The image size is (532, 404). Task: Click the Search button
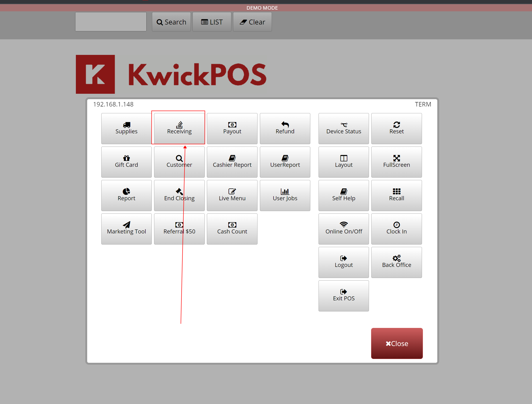click(171, 22)
